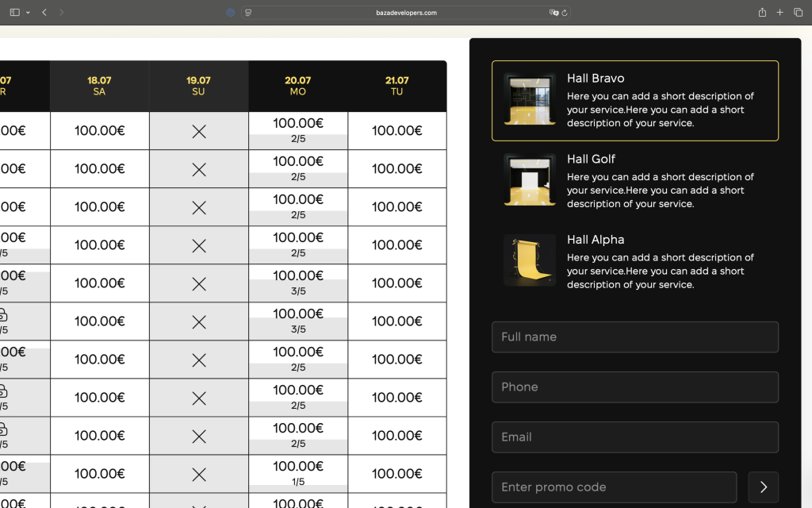Open a new Safari tab
This screenshot has height=508, width=812.
point(780,13)
